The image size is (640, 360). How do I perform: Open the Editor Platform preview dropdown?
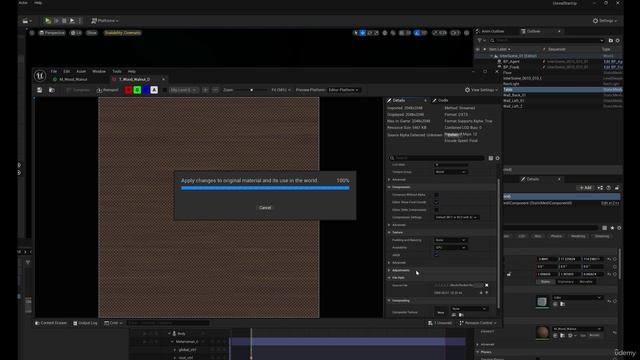[343, 90]
